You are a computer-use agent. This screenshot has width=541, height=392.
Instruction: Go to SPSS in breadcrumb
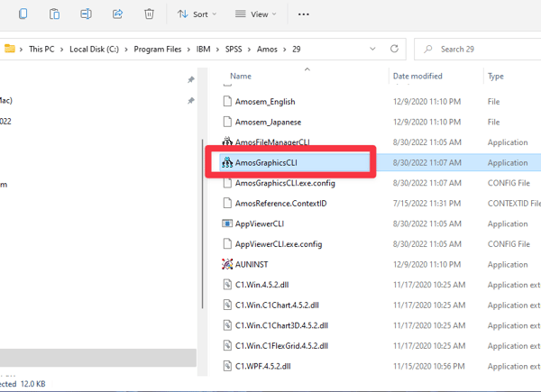[x=234, y=50]
